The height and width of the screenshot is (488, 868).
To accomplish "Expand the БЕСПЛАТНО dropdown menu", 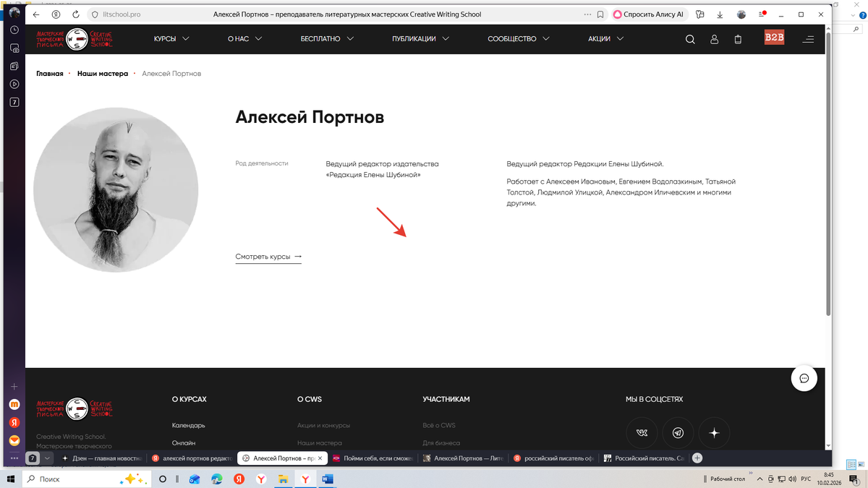I will [x=350, y=39].
